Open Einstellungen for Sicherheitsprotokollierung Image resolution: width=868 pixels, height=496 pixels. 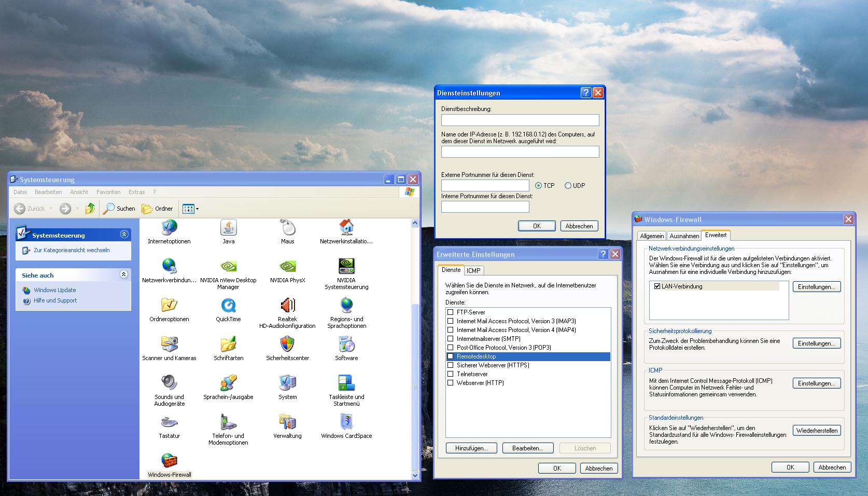817,343
